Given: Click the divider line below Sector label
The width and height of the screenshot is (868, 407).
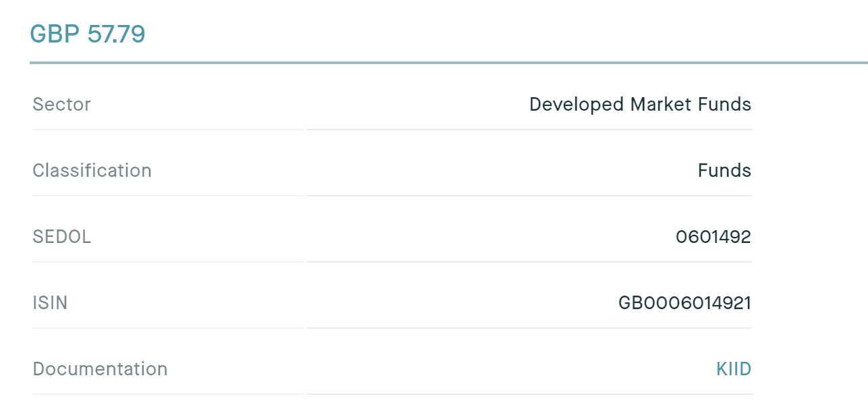Looking at the screenshot, I should 168,130.
